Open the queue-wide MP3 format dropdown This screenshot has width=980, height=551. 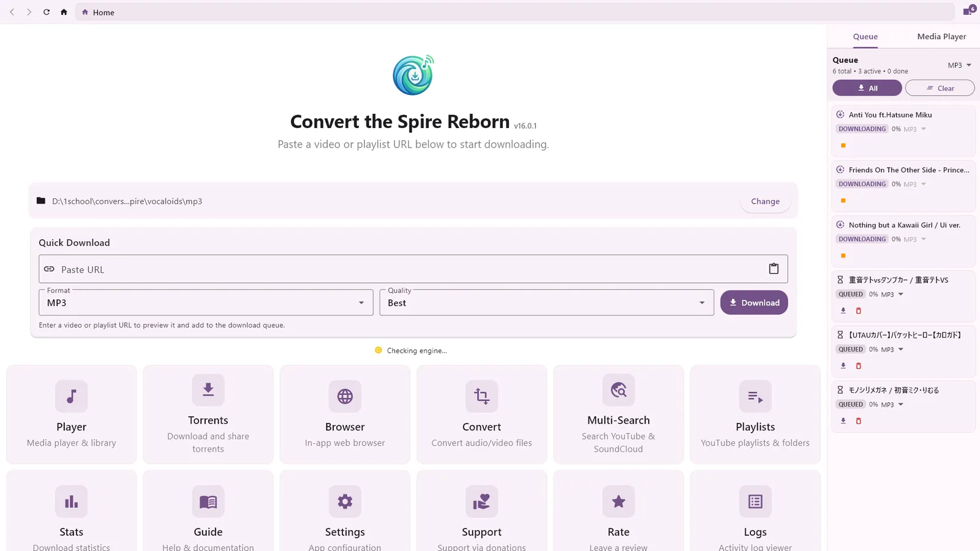960,65
